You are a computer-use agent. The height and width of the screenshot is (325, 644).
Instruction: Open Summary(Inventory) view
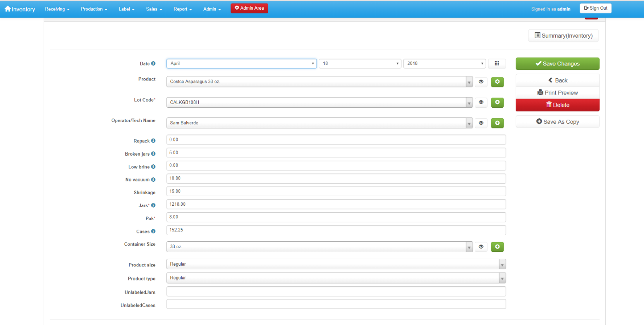point(563,35)
